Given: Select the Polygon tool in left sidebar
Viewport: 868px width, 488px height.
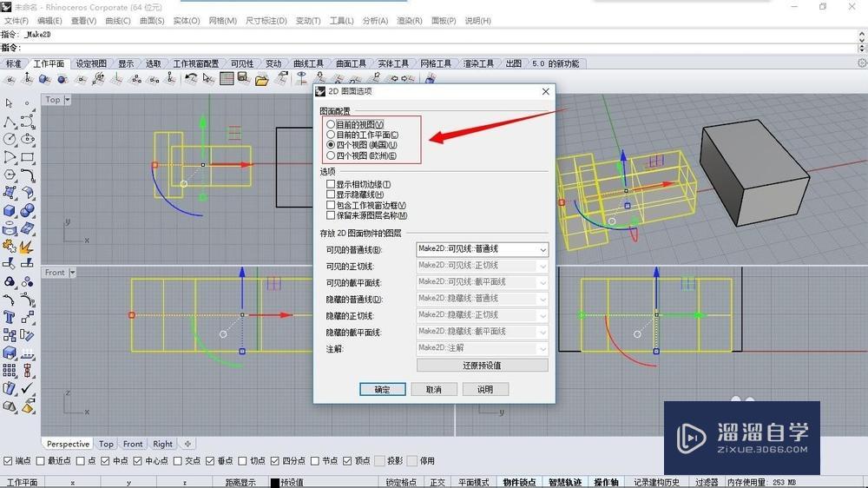Looking at the screenshot, I should [9, 175].
